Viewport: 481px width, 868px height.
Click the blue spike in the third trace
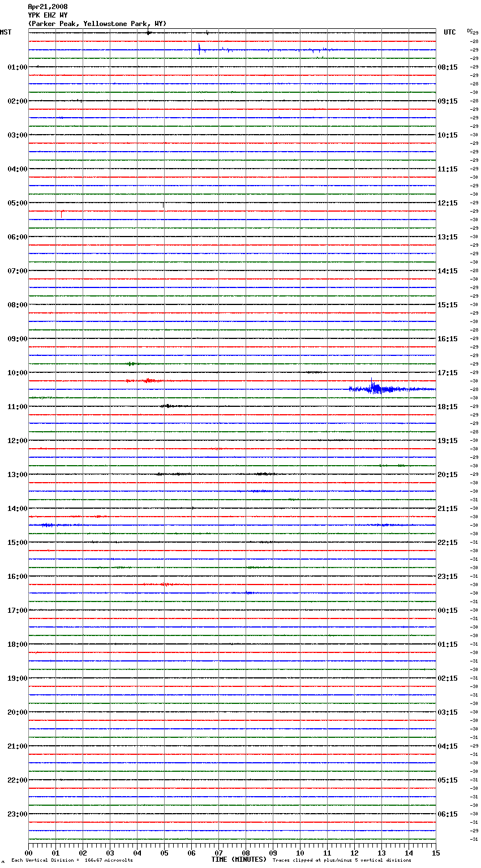(199, 49)
